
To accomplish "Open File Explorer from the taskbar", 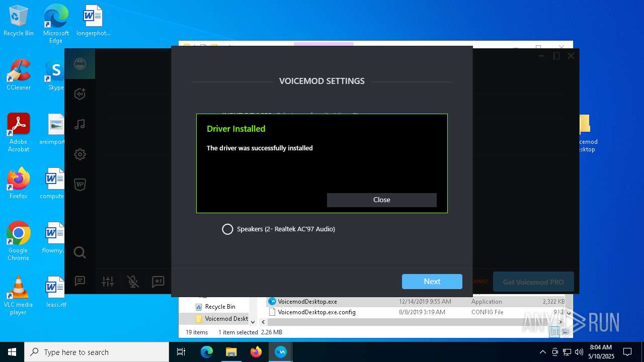I will click(231, 352).
